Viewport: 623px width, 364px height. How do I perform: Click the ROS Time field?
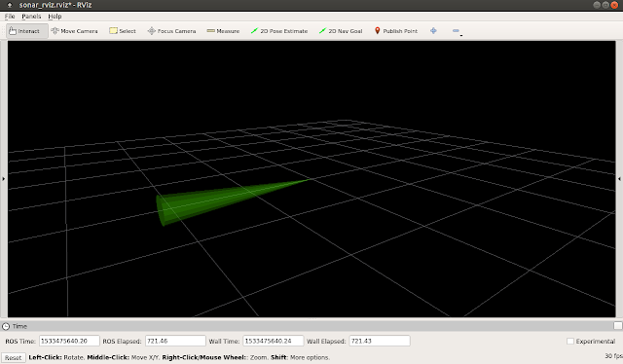[x=69, y=341]
